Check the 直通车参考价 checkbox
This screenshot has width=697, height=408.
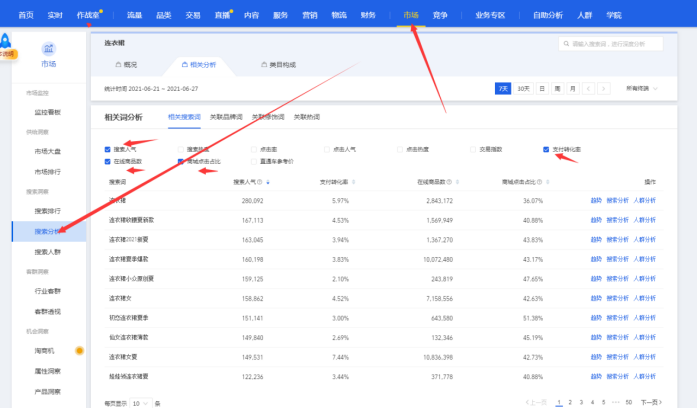(254, 161)
